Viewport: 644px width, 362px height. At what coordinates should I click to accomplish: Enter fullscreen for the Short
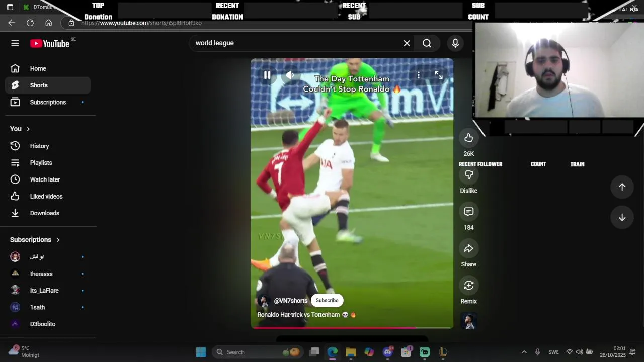pyautogui.click(x=439, y=75)
